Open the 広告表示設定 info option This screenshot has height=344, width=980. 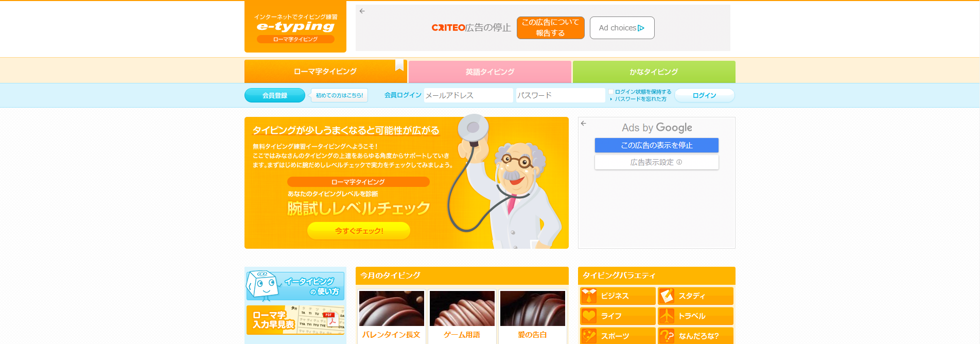[657, 162]
